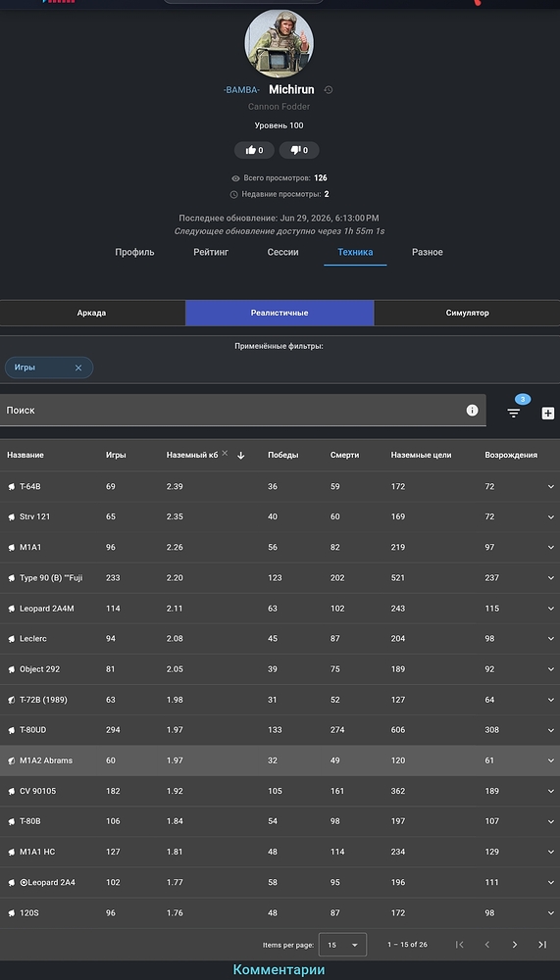This screenshot has width=560, height=980.
Task: Expand the Type 90 (B) Fuji row
Action: coord(551,577)
